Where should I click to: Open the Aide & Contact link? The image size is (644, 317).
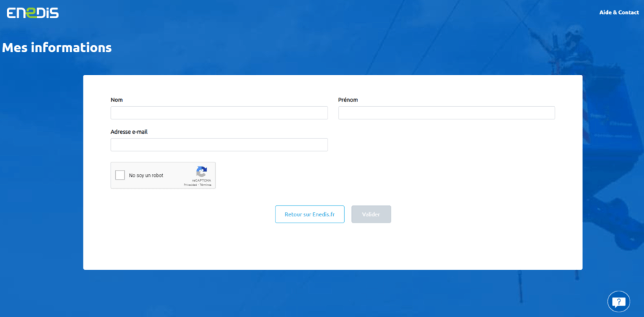tap(619, 12)
